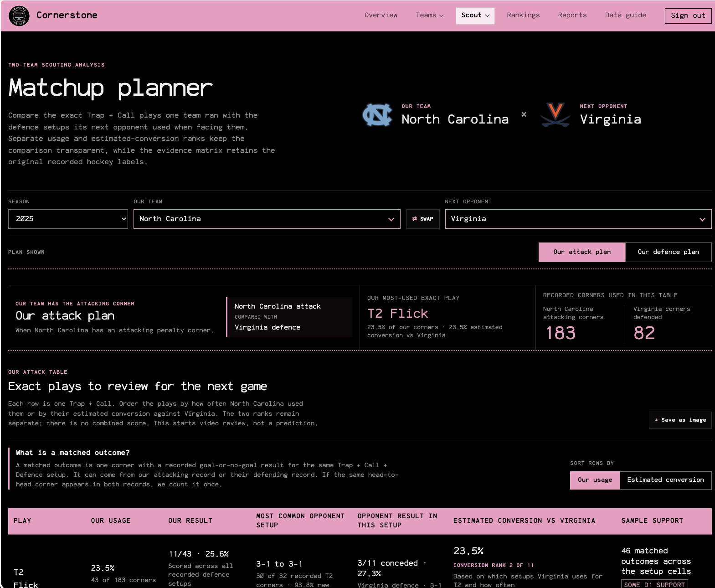Switch to Our attack plan view
This screenshot has width=715, height=588.
[x=582, y=252]
